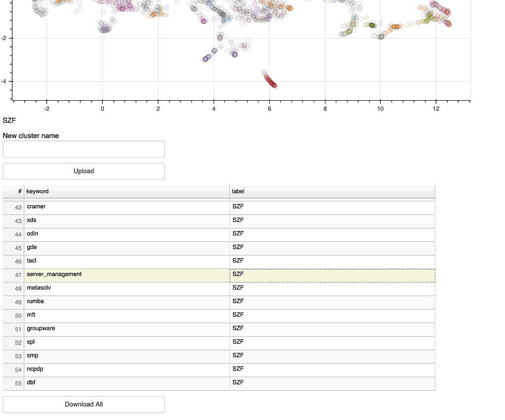Image resolution: width=505 pixels, height=420 pixels.
Task: Click the Upload button
Action: [x=83, y=171]
